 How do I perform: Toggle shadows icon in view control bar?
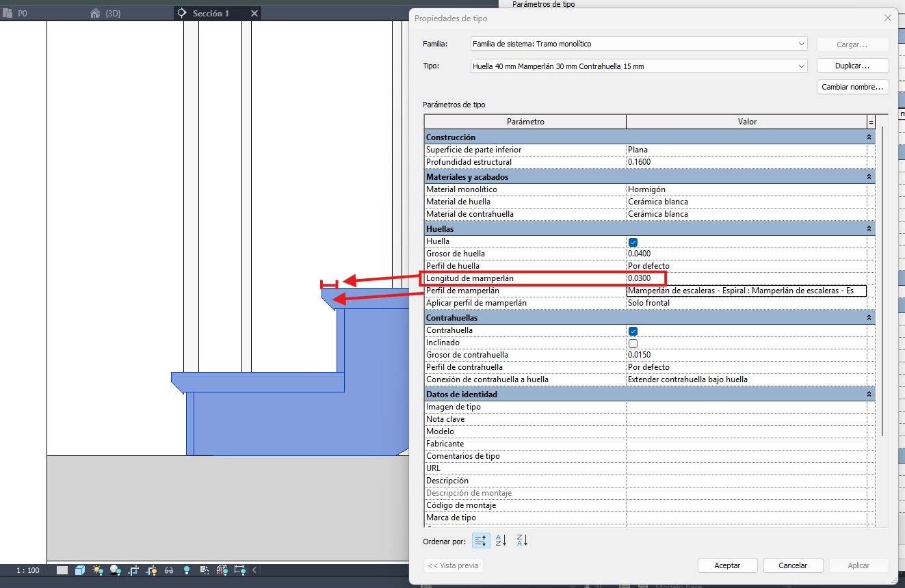(x=116, y=570)
